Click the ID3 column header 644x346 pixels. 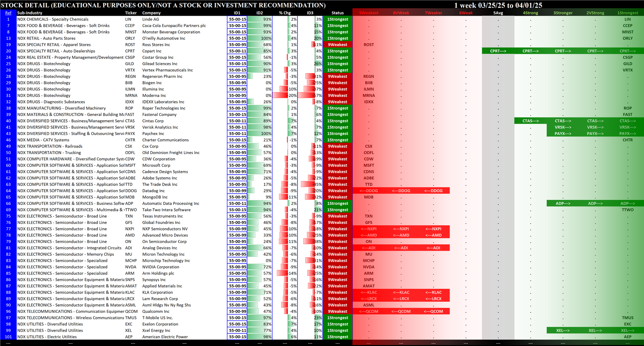point(310,13)
